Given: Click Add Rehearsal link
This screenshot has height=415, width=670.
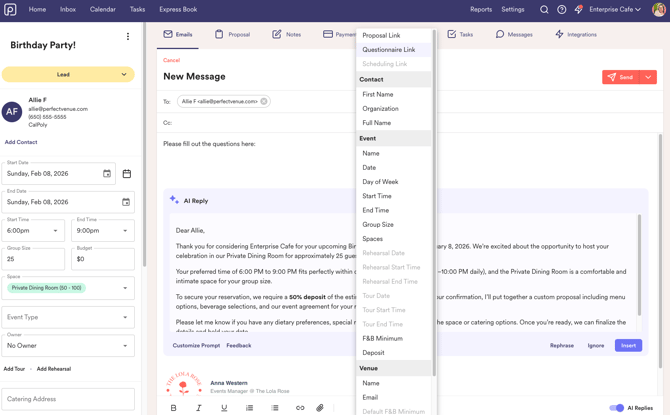Looking at the screenshot, I should [x=54, y=369].
